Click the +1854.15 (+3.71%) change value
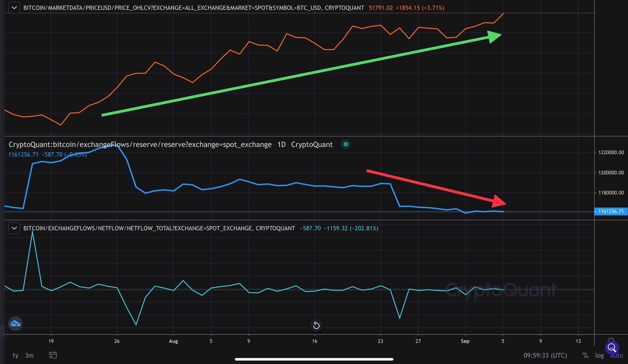Viewport: 628px width, 364px height. pyautogui.click(x=420, y=8)
